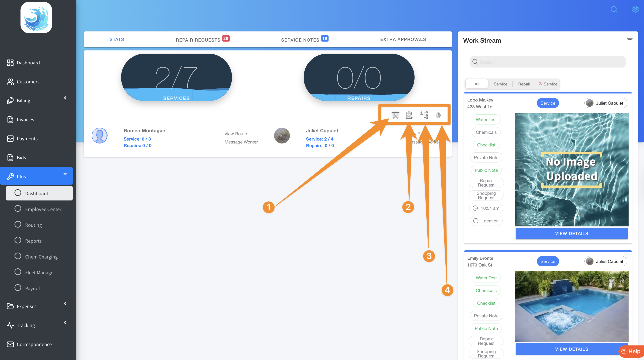Click Message Worker for Romeo Montague
Viewport: 644px width, 360px height.
pos(241,142)
